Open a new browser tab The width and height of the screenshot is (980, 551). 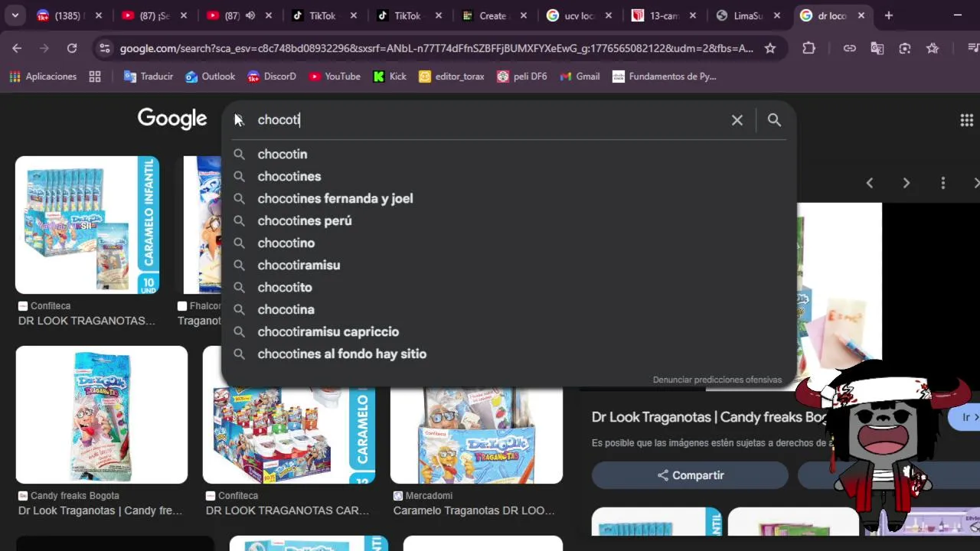pyautogui.click(x=888, y=15)
